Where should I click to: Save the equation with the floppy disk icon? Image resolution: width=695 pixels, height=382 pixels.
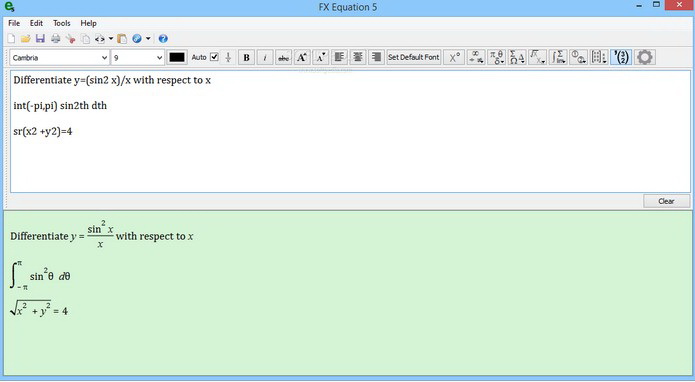[x=40, y=39]
